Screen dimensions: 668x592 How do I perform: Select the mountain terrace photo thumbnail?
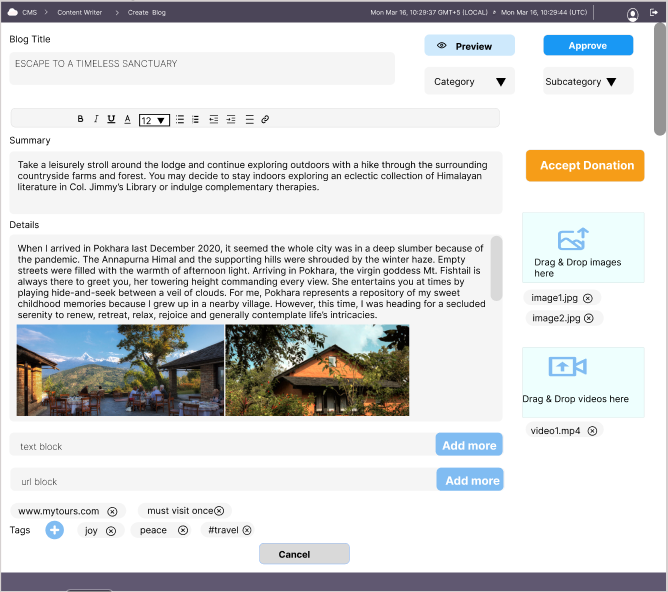[120, 370]
